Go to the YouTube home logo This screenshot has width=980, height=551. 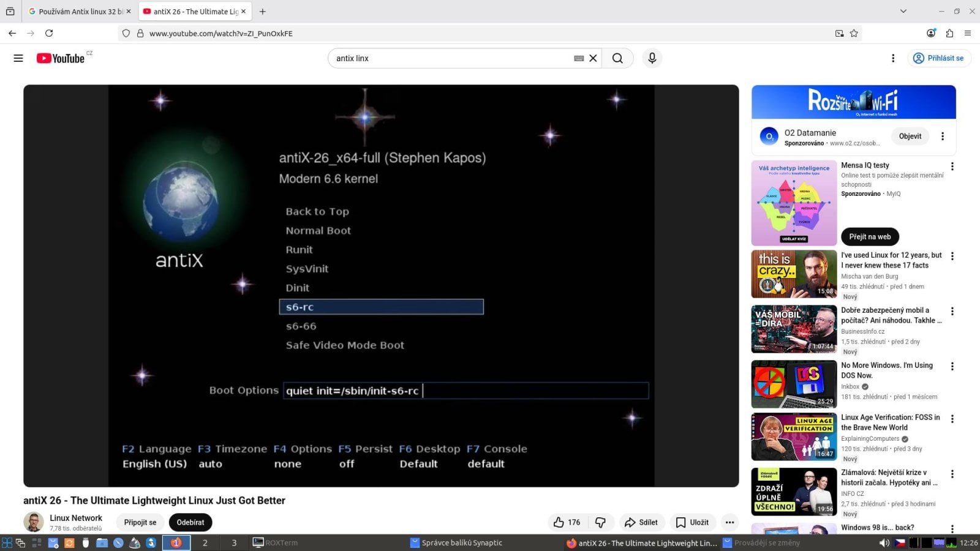pos(61,58)
